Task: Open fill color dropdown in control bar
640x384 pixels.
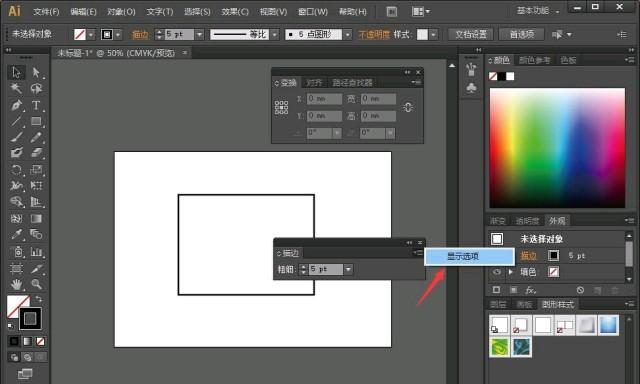Action: tap(91, 35)
